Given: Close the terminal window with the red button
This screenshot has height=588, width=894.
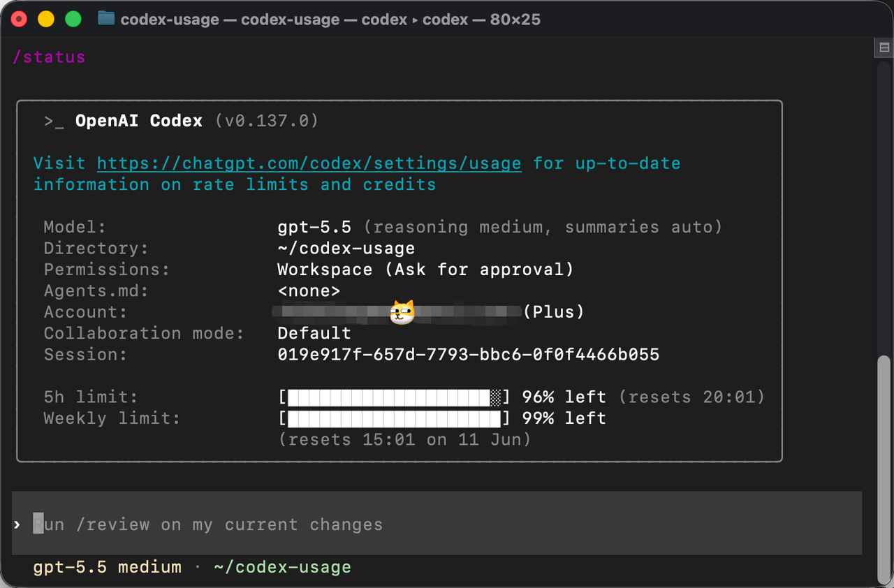Looking at the screenshot, I should coord(20,19).
